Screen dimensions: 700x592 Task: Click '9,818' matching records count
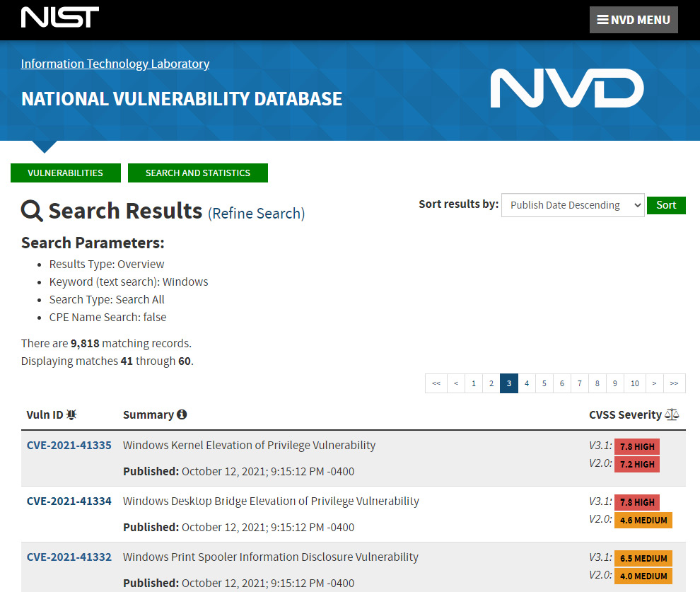coord(85,343)
